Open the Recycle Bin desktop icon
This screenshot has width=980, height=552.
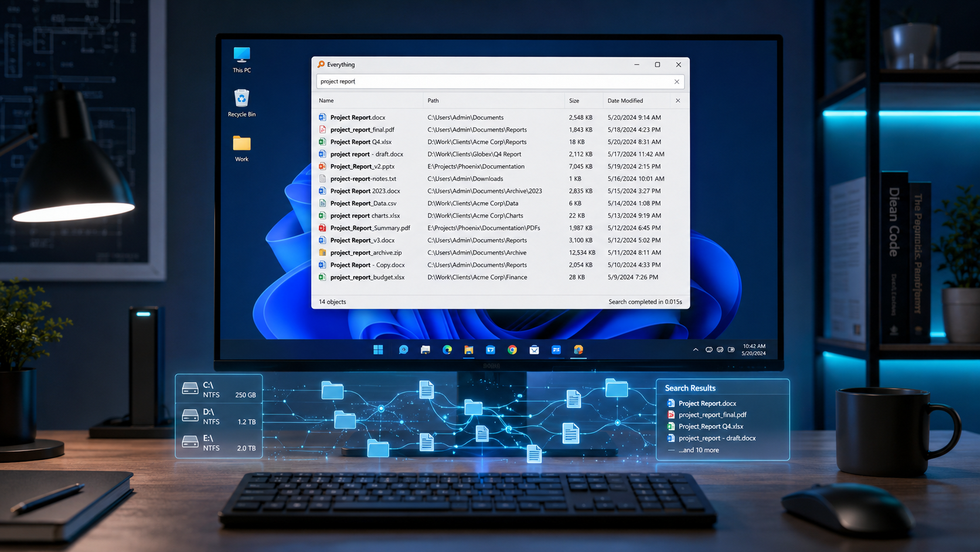pos(241,103)
